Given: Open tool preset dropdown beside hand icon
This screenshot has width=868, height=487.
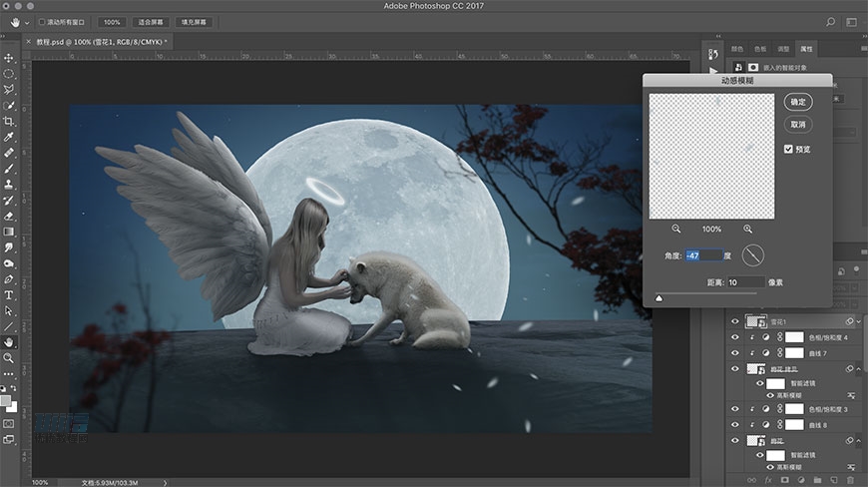Looking at the screenshot, I should click(26, 23).
